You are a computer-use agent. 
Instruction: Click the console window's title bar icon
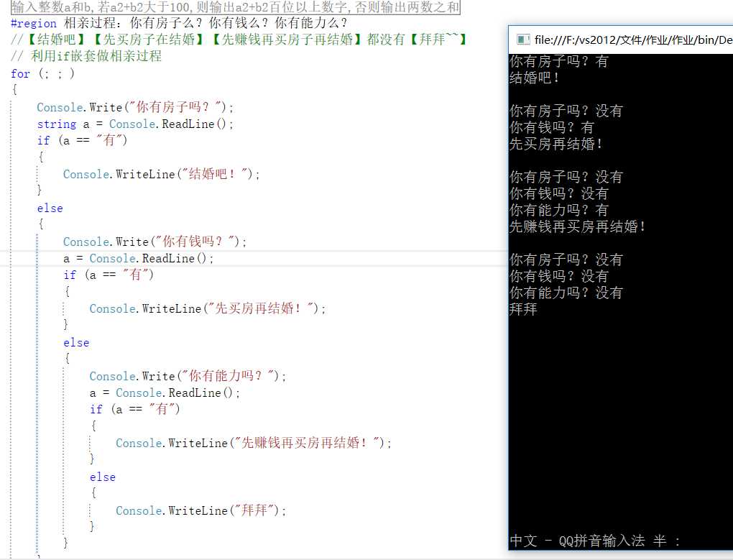coord(523,40)
